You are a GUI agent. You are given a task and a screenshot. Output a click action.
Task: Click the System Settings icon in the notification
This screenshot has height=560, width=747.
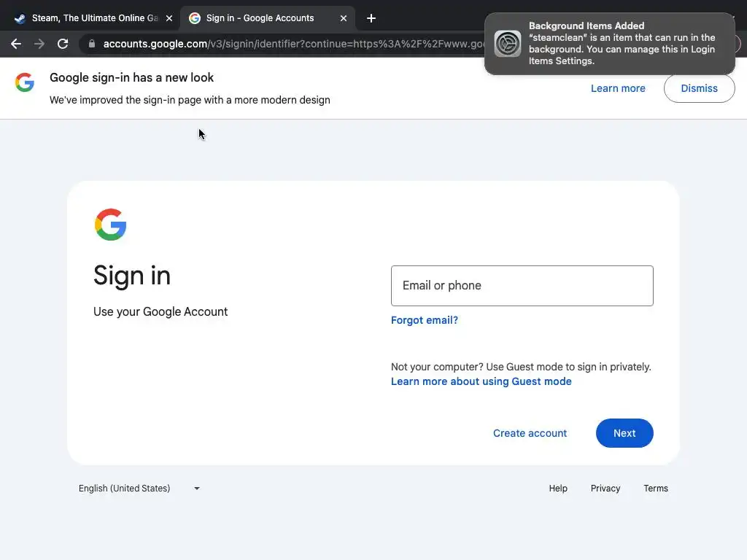[x=508, y=44]
